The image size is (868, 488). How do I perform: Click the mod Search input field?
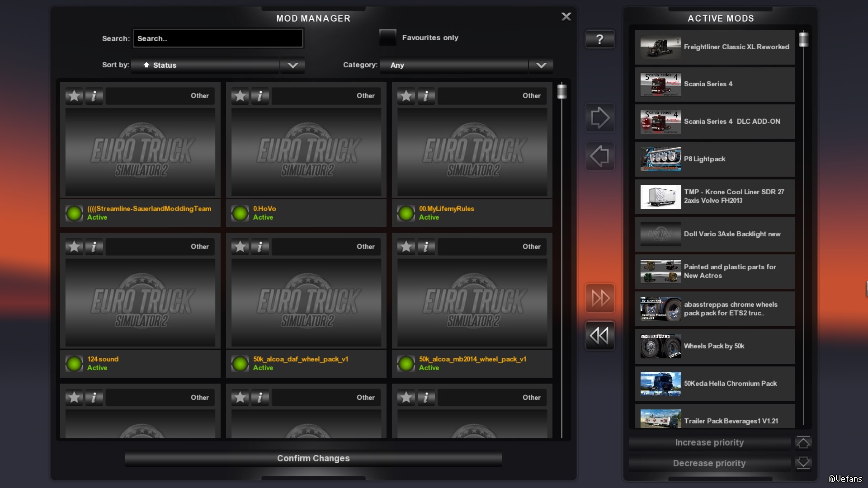point(217,38)
